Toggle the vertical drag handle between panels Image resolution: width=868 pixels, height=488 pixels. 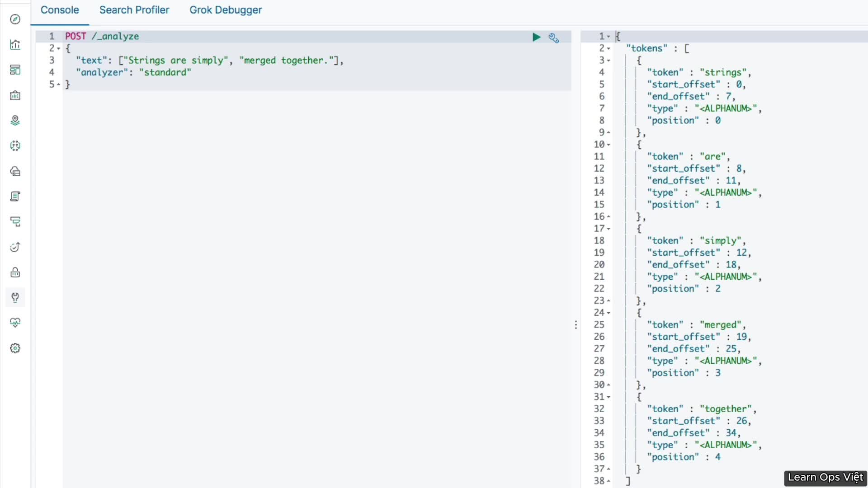(x=576, y=325)
